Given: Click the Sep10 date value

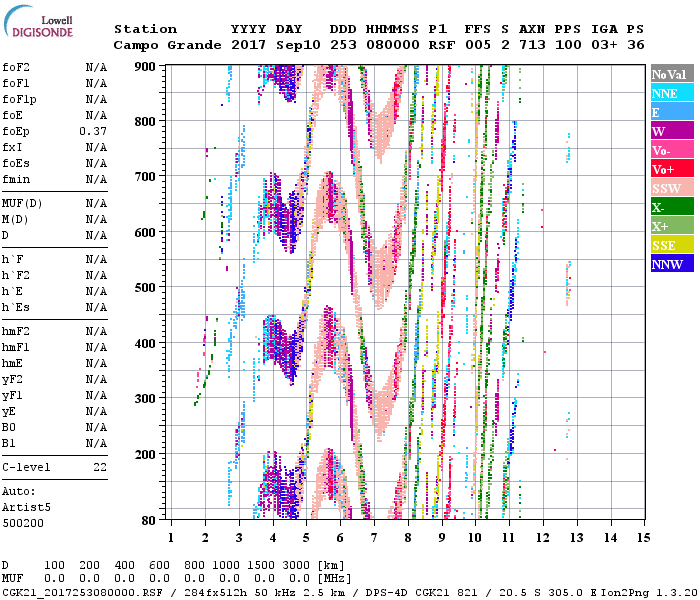Looking at the screenshot, I should click(298, 45).
